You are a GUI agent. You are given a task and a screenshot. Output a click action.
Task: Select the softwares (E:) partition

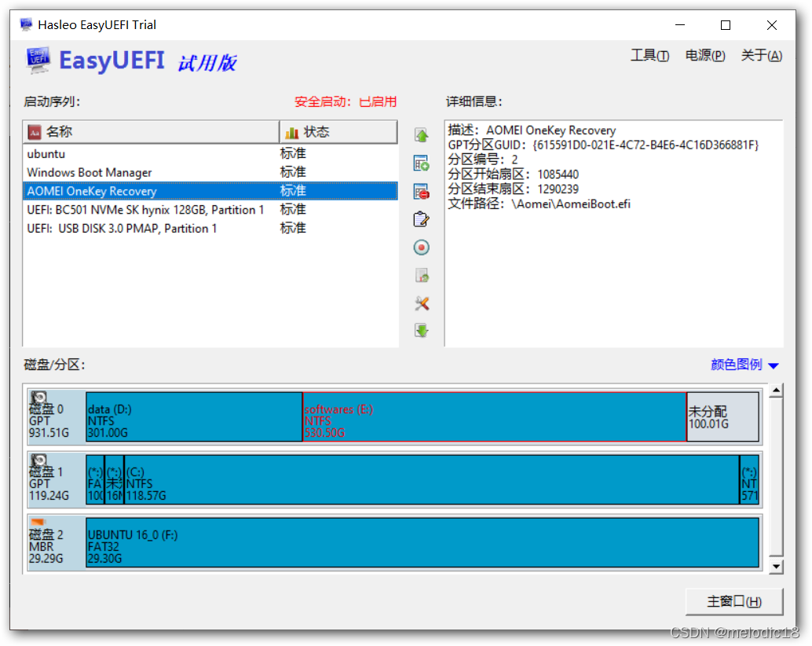coord(495,417)
